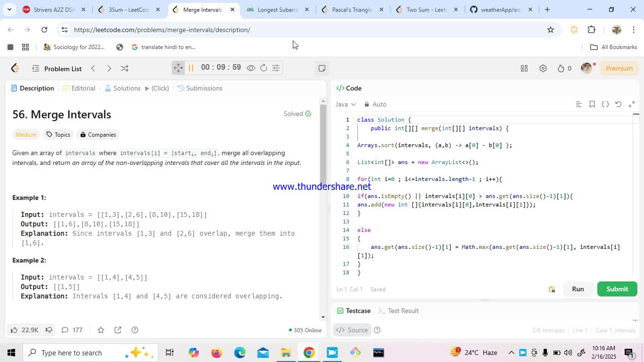Screen dimensions: 644x362
Task: Expand code editor to fullscreen
Action: click(x=632, y=104)
